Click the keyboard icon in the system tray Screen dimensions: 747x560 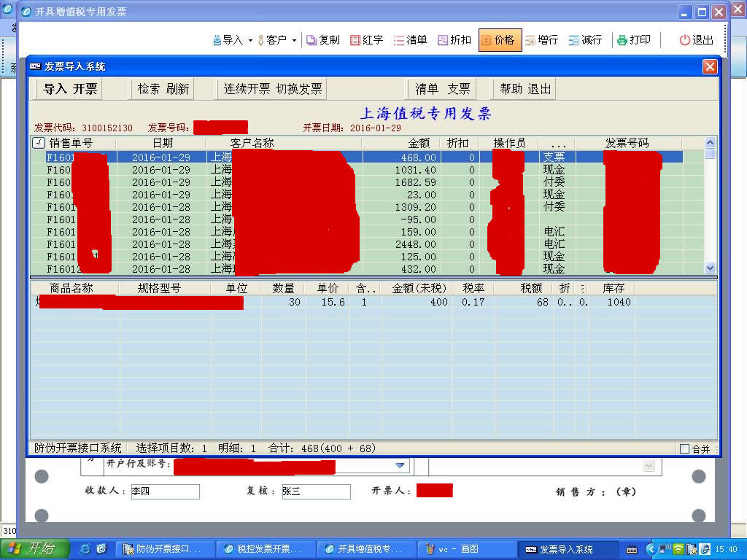[632, 550]
